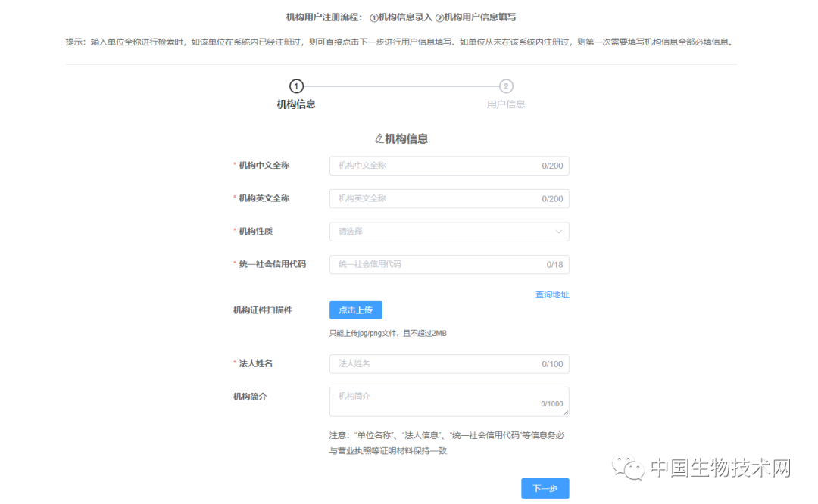Select the 法人姓名 input field
Screen dimensions: 818x504
point(436,364)
